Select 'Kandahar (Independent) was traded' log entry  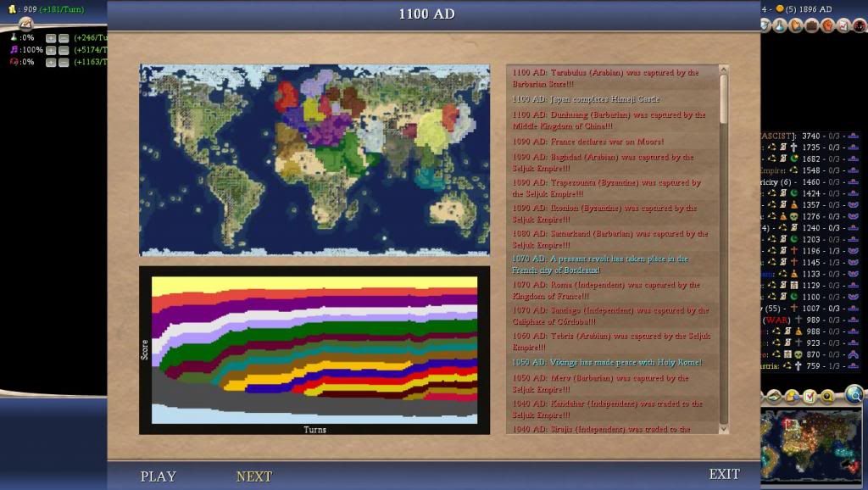(x=612, y=409)
